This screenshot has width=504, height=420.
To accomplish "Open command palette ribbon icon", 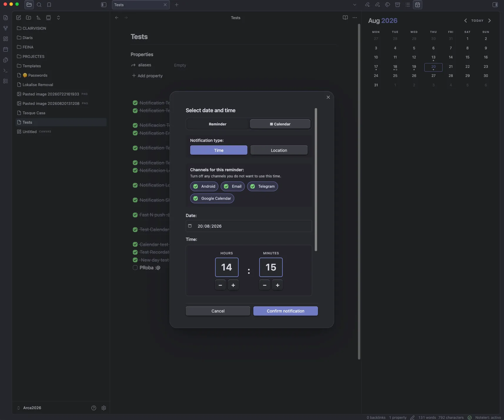I will point(6,70).
